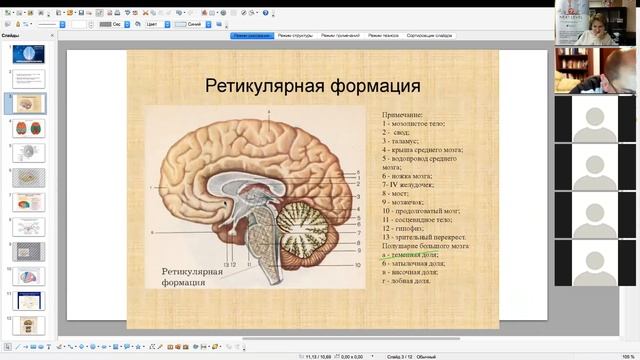The image size is (640, 360).
Task: Click the Spellcheck icon in top toolbar
Action: click(x=127, y=13)
